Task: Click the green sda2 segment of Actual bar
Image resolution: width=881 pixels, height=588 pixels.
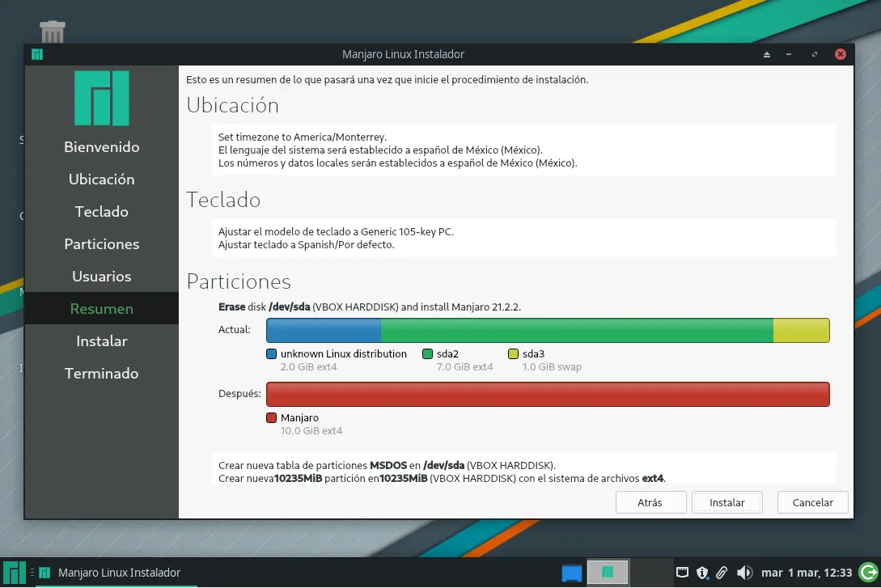Action: point(577,330)
